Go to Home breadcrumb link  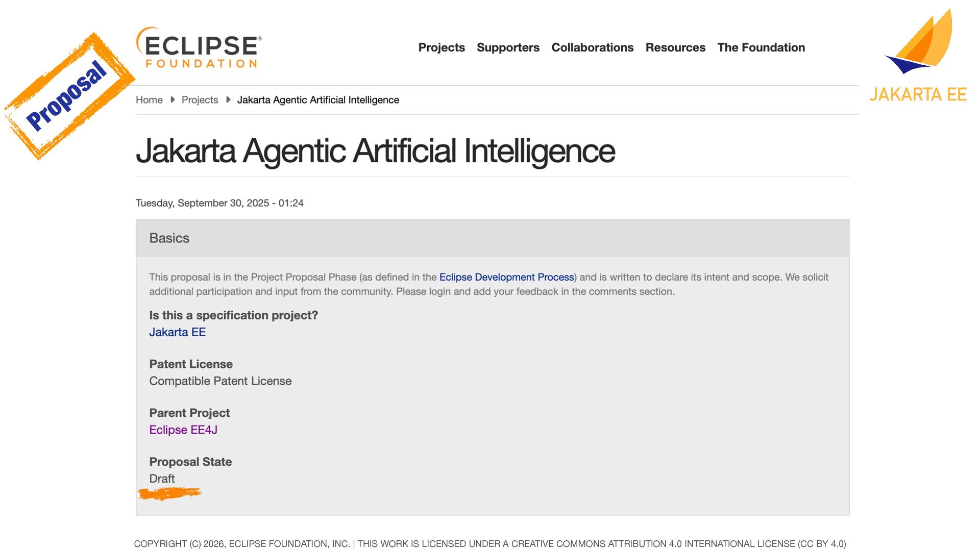[x=149, y=100]
